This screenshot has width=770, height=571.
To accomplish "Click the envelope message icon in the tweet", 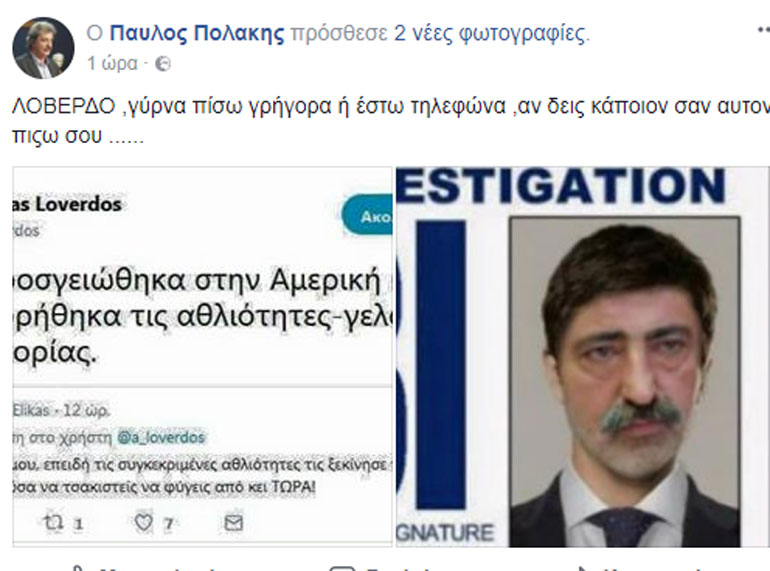I will (233, 523).
